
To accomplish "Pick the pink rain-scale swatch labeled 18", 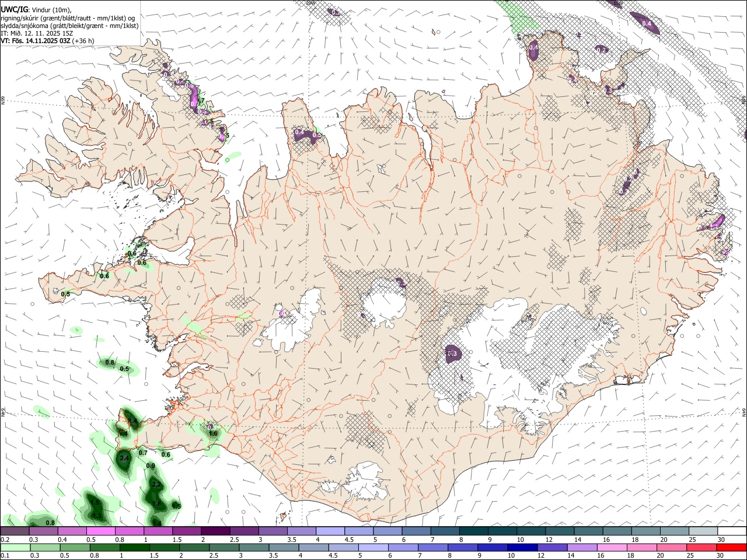I will 642,547.
